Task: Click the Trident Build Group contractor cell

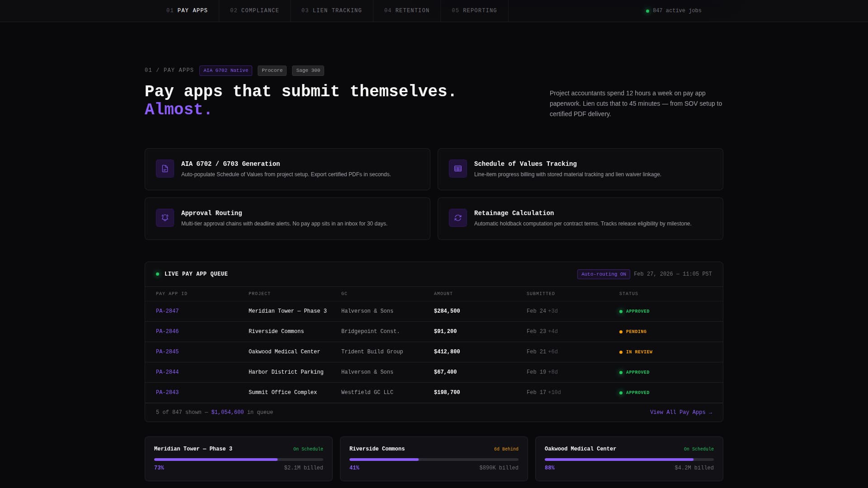Action: click(x=372, y=352)
